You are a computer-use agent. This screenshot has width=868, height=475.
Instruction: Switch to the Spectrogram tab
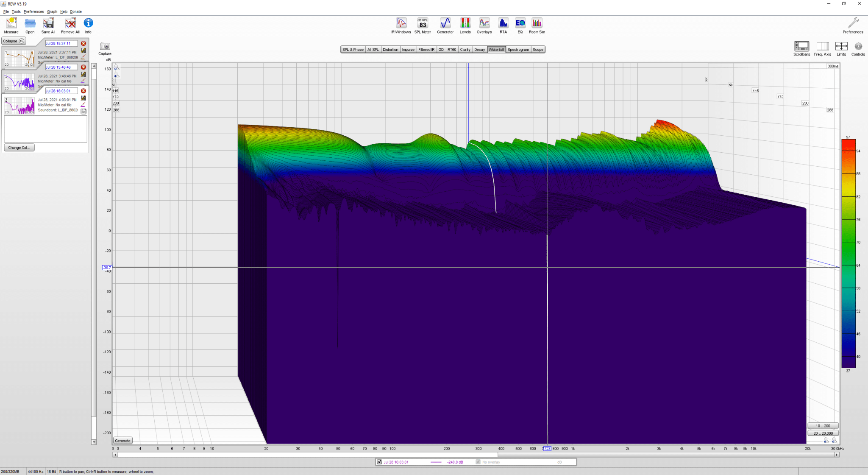pyautogui.click(x=518, y=50)
